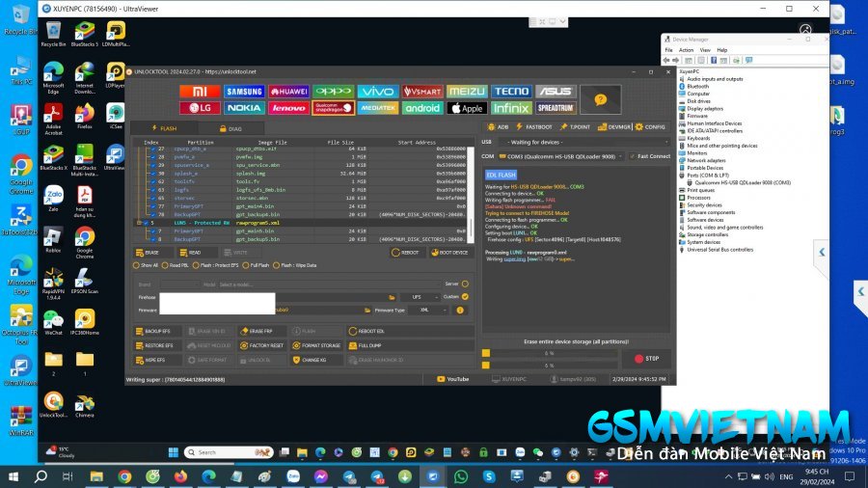Open the help question-mark tile

(601, 99)
